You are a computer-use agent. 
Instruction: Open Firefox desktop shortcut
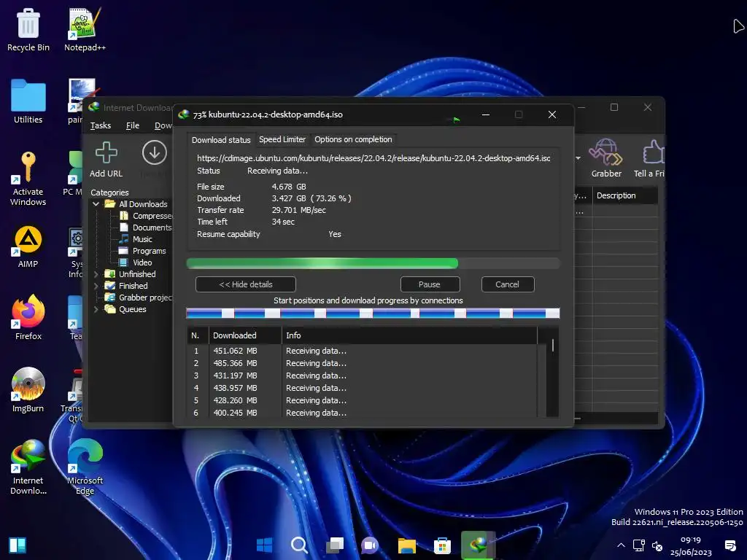pyautogui.click(x=28, y=318)
